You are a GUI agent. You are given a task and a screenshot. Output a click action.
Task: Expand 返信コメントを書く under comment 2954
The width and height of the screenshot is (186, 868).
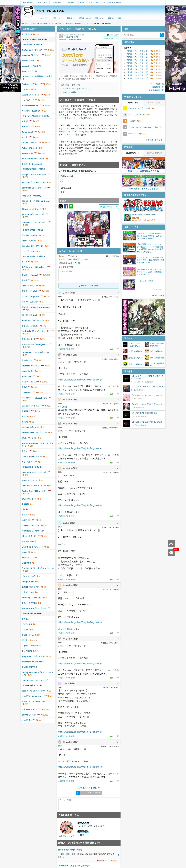click(x=67, y=736)
